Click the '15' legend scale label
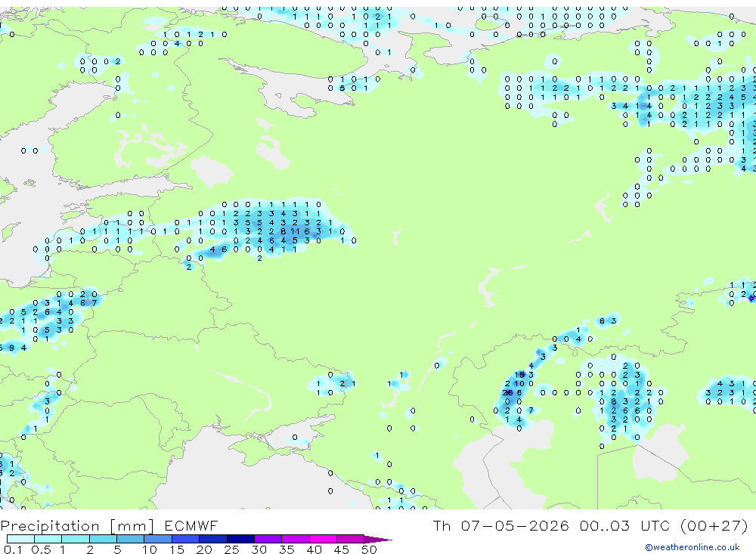 click(177, 549)
